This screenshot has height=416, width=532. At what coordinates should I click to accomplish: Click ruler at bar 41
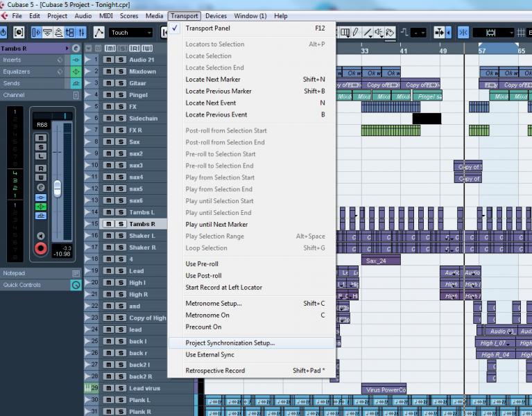click(403, 51)
